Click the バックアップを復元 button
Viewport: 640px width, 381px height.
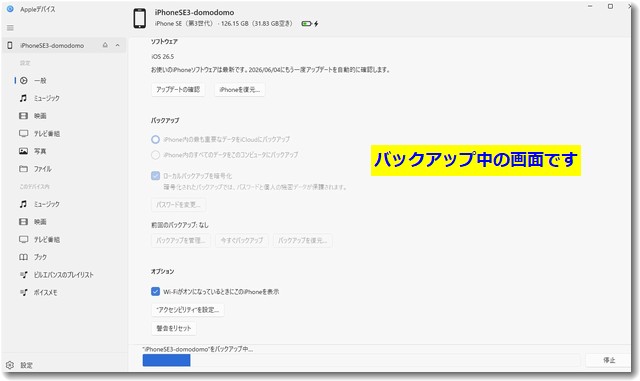[x=302, y=241]
